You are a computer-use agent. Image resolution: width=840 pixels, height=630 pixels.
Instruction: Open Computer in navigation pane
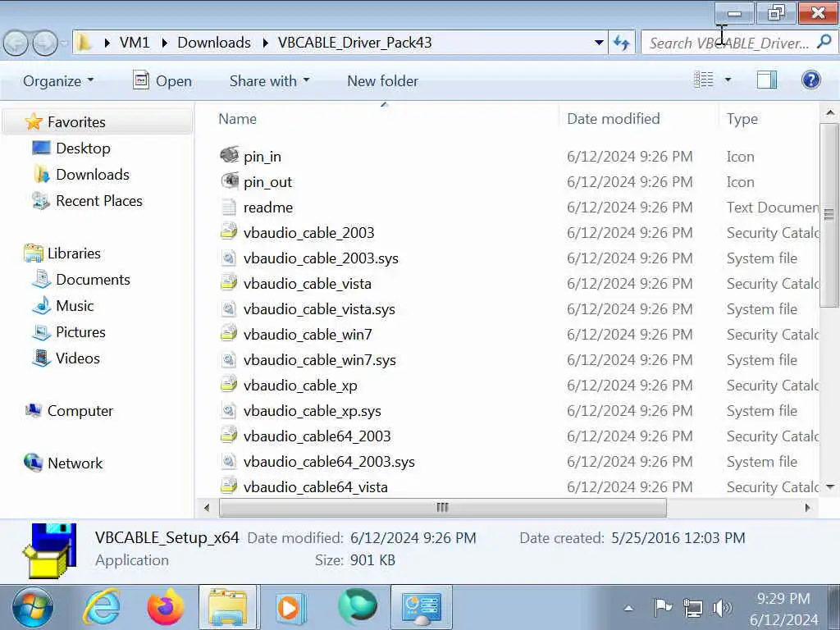tap(80, 410)
